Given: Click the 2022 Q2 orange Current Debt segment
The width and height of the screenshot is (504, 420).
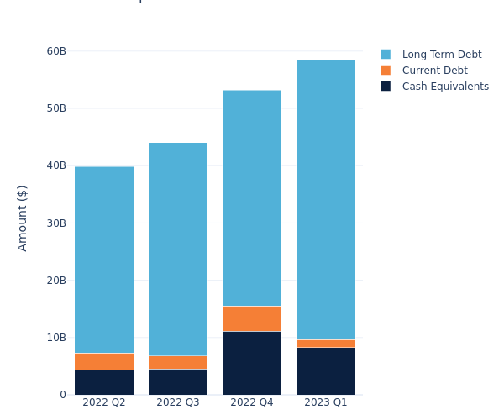Looking at the screenshot, I should (x=104, y=361).
